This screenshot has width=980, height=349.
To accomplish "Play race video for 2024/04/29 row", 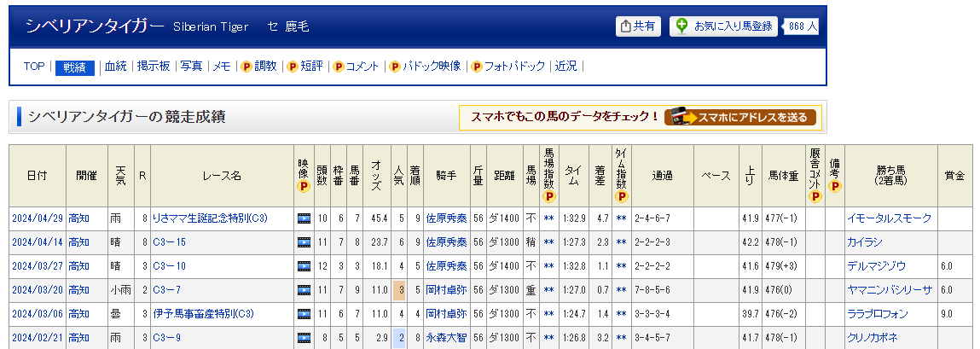I will (x=304, y=218).
